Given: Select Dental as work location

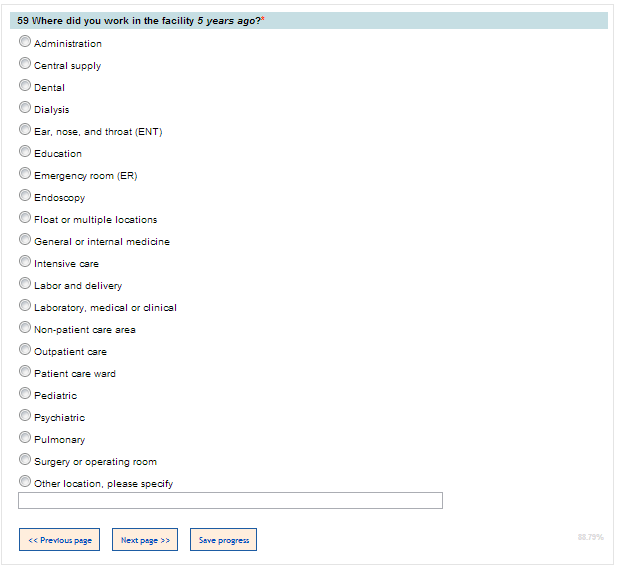Looking at the screenshot, I should pos(25,87).
